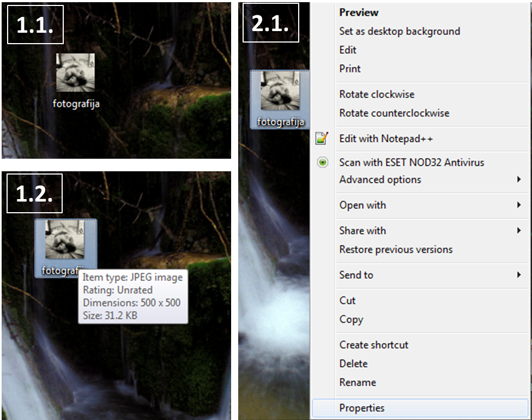Expand the Share with submenu arrow
The image size is (532, 420).
click(x=519, y=231)
